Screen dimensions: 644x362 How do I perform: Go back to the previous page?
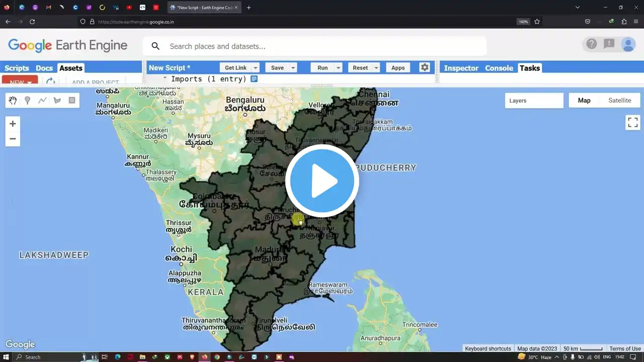(8, 22)
